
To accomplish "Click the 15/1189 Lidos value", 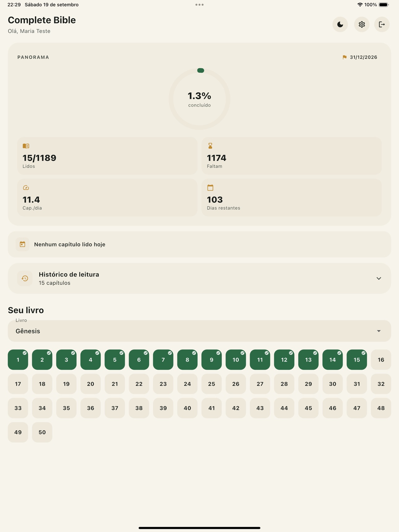I will 39,158.
